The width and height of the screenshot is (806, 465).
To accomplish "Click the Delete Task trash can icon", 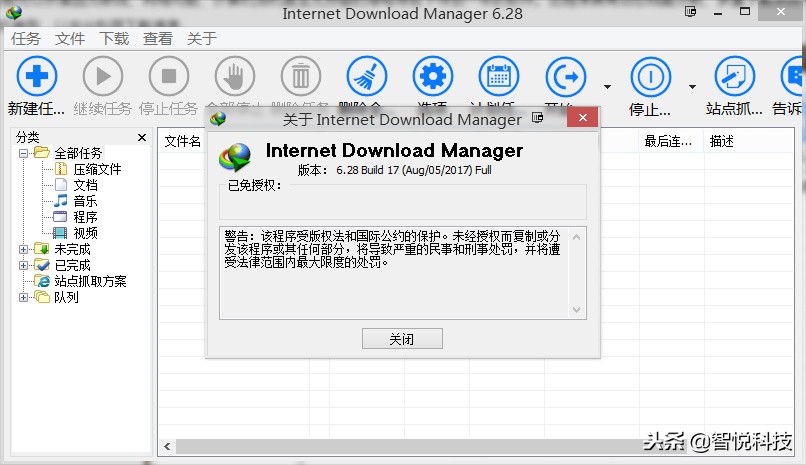I will point(301,76).
